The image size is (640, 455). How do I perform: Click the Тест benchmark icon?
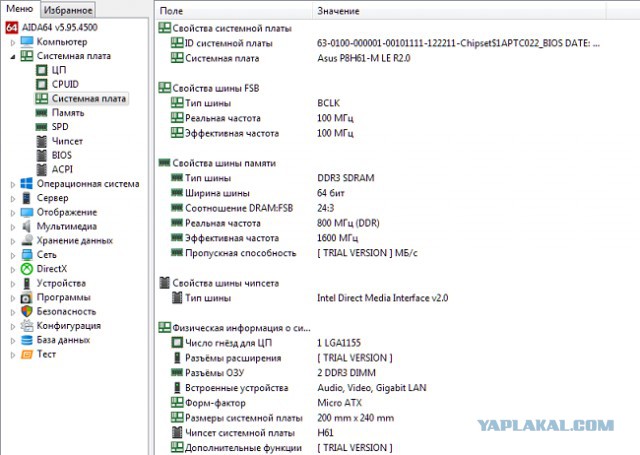(27, 354)
